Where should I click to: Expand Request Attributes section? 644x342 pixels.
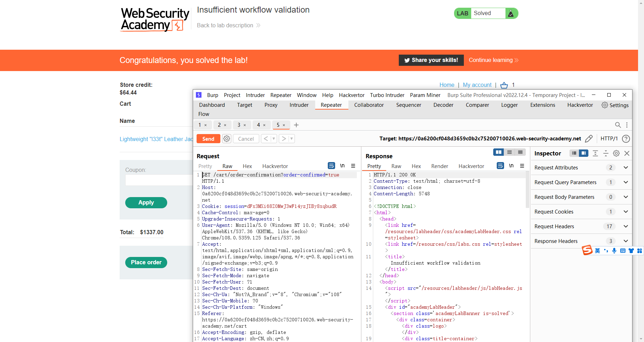[626, 167]
